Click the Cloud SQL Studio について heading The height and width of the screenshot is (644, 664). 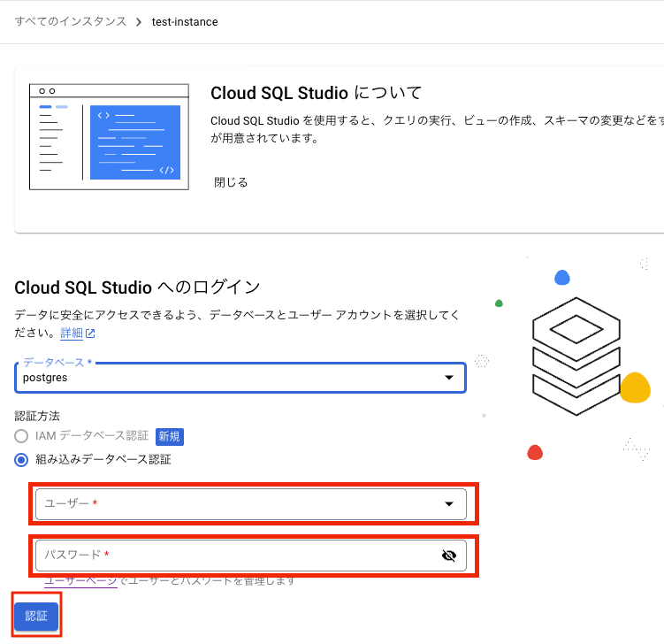(x=316, y=93)
